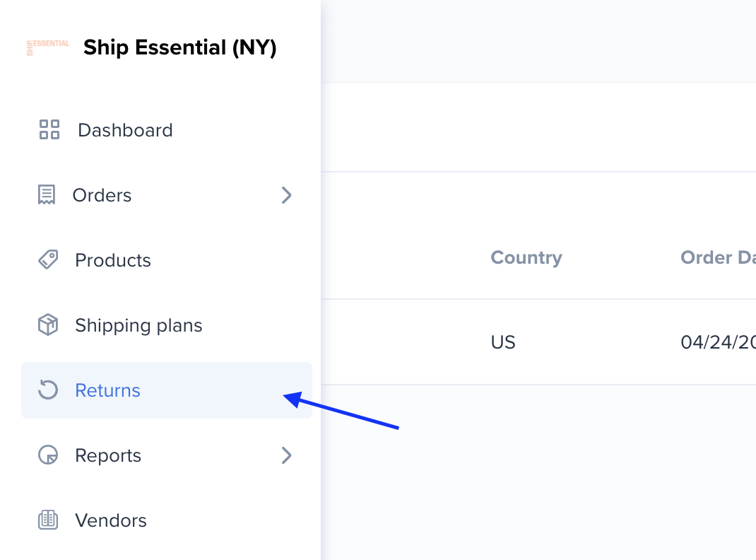Go to Shipping plans page
Image resolution: width=756 pixels, height=560 pixels.
click(x=167, y=325)
